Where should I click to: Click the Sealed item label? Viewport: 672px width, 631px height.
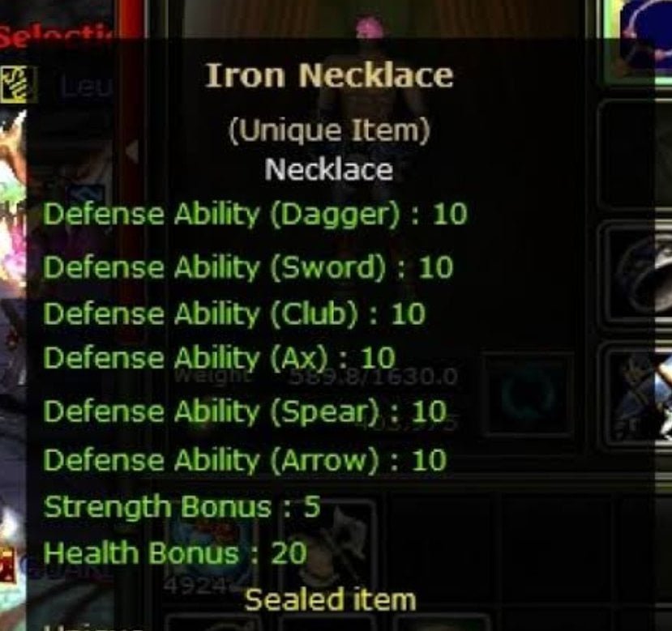click(330, 599)
